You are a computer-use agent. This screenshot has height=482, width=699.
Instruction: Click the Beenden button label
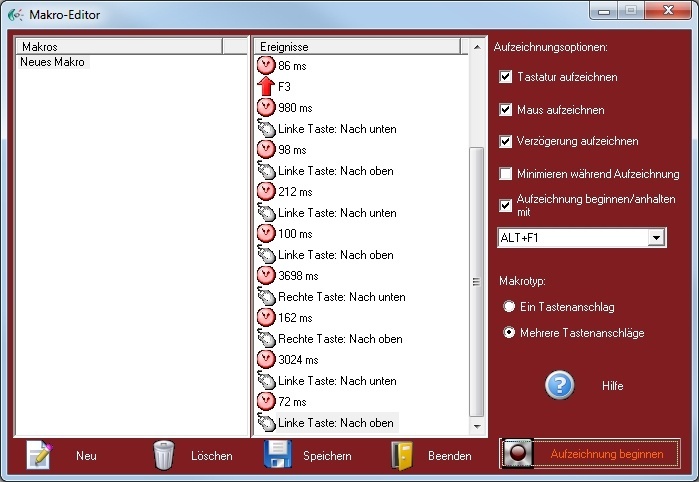(449, 456)
